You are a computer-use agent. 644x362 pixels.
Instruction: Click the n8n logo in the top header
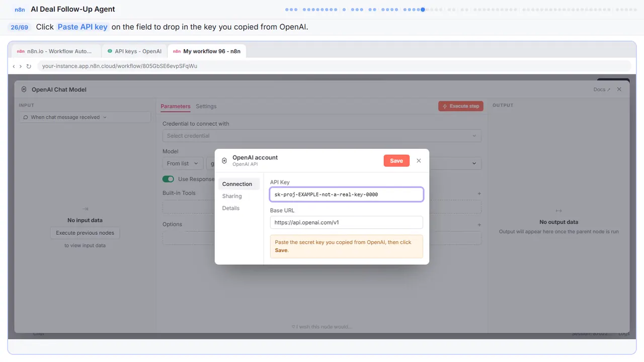point(20,9)
